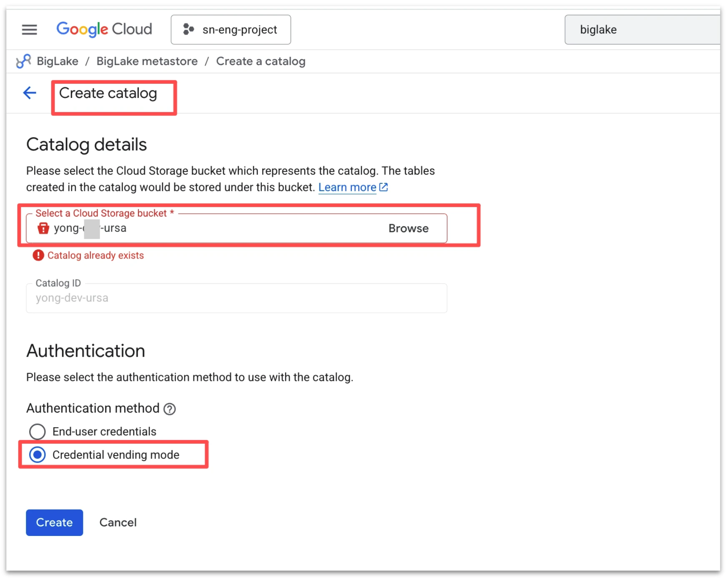728x578 pixels.
Task: Go back with the left arrow
Action: (30, 93)
